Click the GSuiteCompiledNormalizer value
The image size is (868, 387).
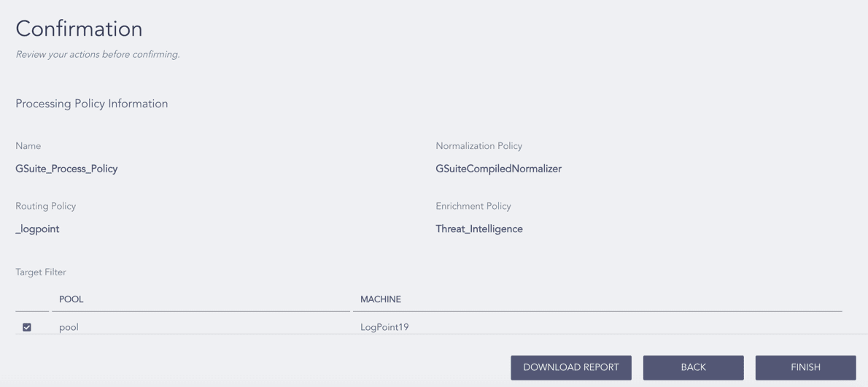[498, 169]
